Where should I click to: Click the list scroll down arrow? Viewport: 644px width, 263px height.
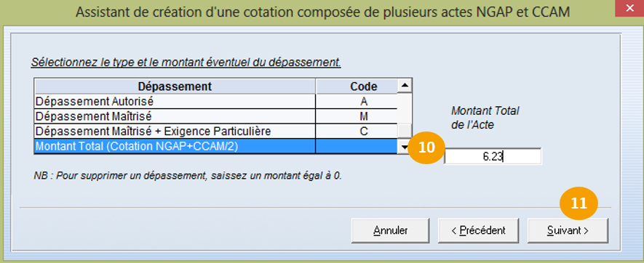point(405,147)
